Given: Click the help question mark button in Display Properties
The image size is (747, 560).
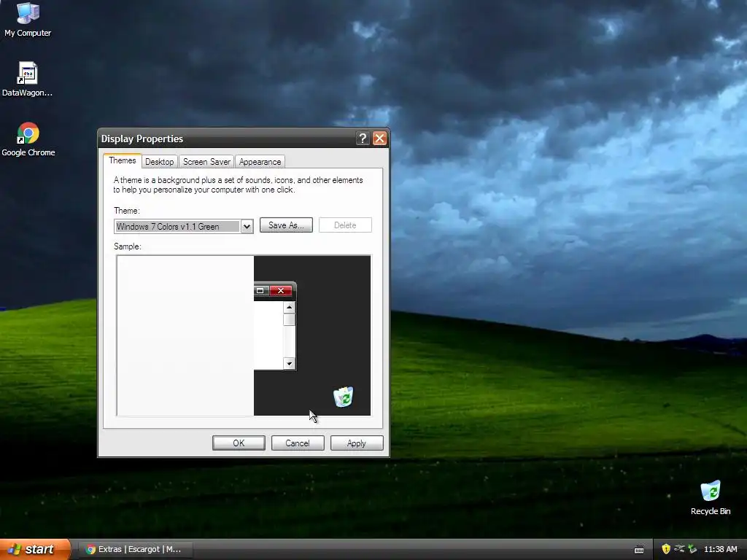Looking at the screenshot, I should tap(363, 139).
